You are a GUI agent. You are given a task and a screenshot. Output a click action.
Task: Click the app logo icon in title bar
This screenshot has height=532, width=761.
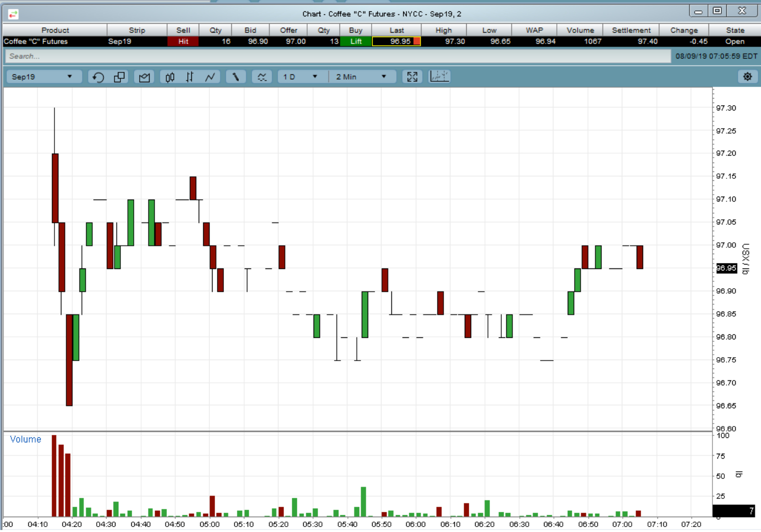pos(13,14)
